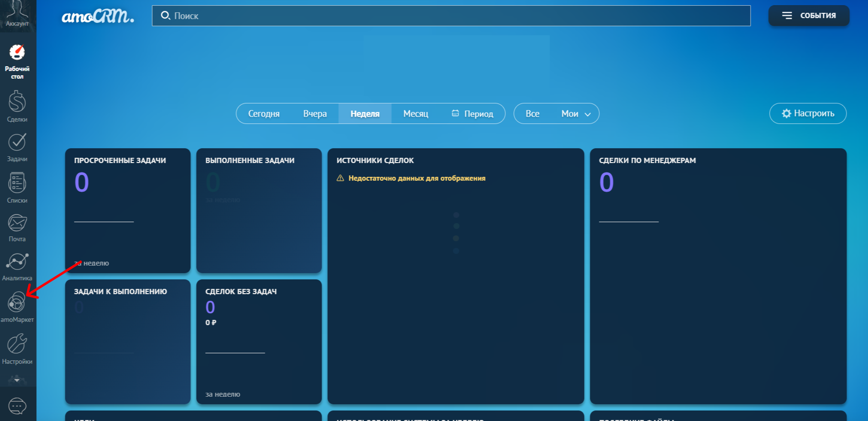Open Рабочий стол dashboard icon
This screenshot has width=868, height=421.
pos(17,62)
